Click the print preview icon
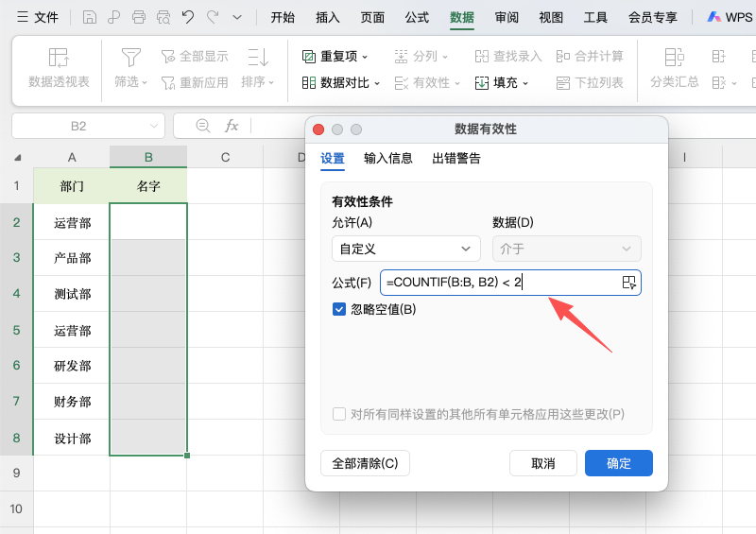 (163, 17)
